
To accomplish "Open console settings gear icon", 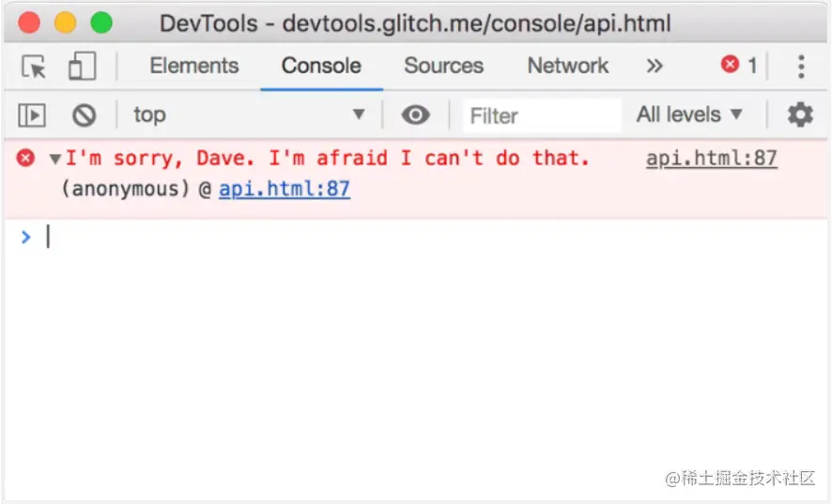I will click(x=800, y=115).
